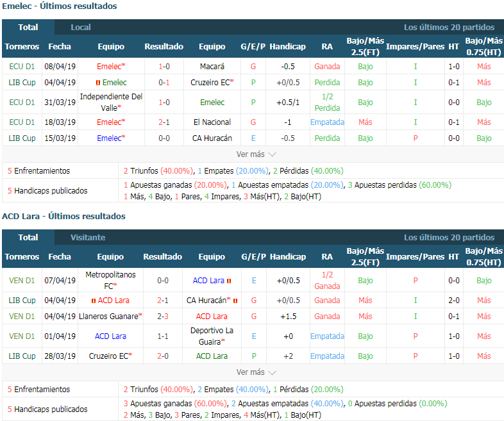Open ACD Lara's Visitante tab
This screenshot has width=504, height=421.
(x=88, y=237)
